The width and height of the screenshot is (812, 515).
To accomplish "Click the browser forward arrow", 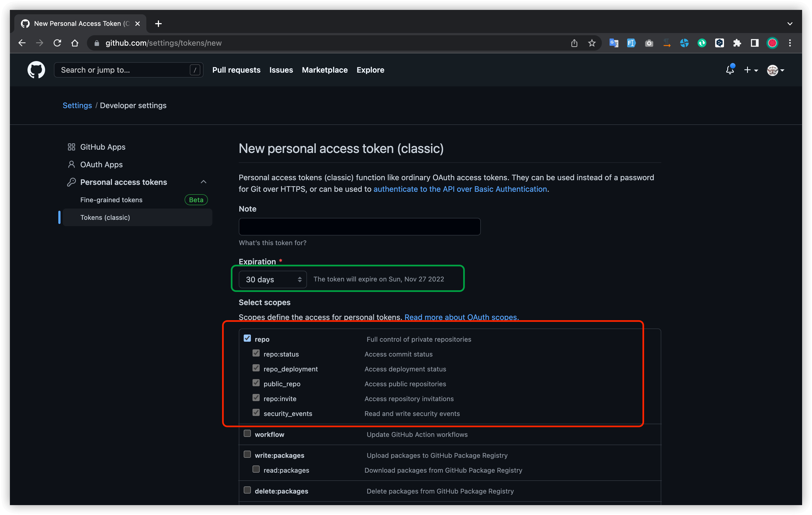I will pos(40,43).
